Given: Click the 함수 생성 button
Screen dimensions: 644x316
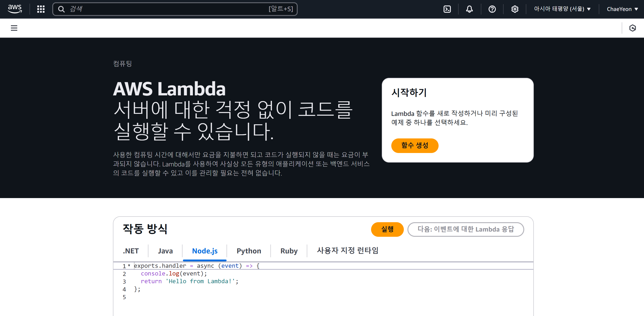Looking at the screenshot, I should [x=415, y=145].
